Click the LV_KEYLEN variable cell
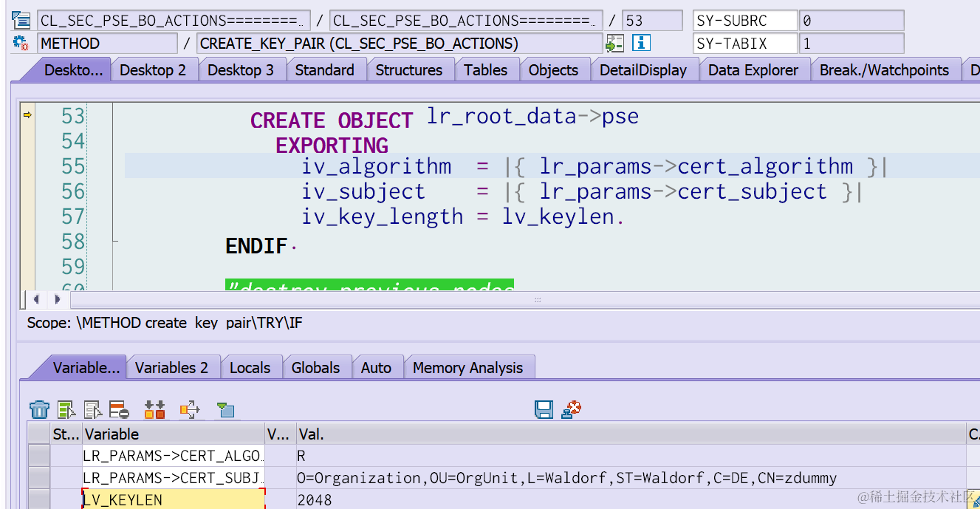The height and width of the screenshot is (509, 980). pyautogui.click(x=173, y=499)
